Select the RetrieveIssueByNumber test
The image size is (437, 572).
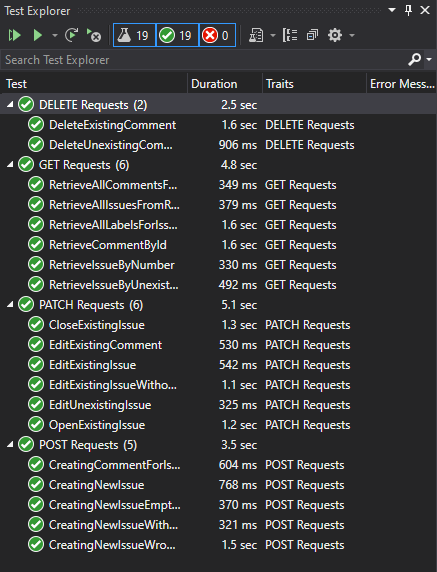click(218, 265)
